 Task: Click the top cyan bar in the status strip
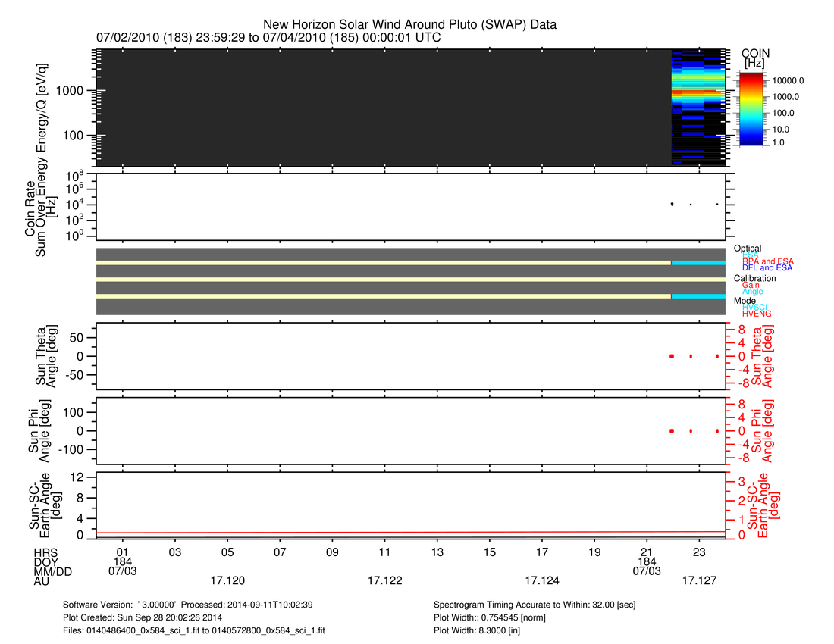point(698,263)
